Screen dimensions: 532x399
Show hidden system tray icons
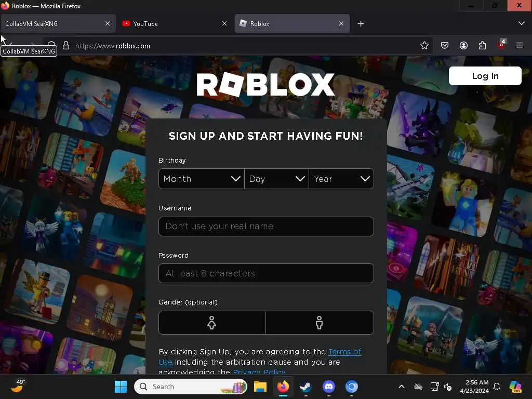(x=402, y=387)
